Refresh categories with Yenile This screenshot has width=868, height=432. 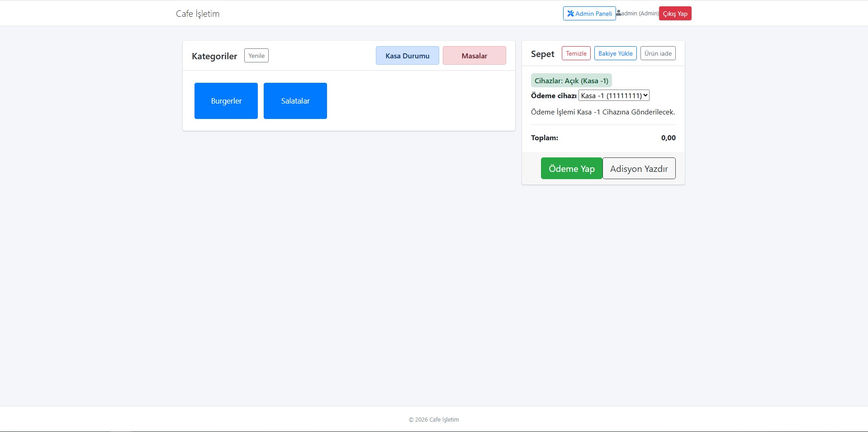[256, 56]
